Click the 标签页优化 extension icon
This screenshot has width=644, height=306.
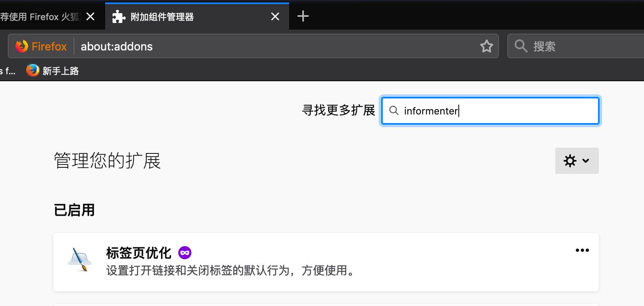(80, 260)
